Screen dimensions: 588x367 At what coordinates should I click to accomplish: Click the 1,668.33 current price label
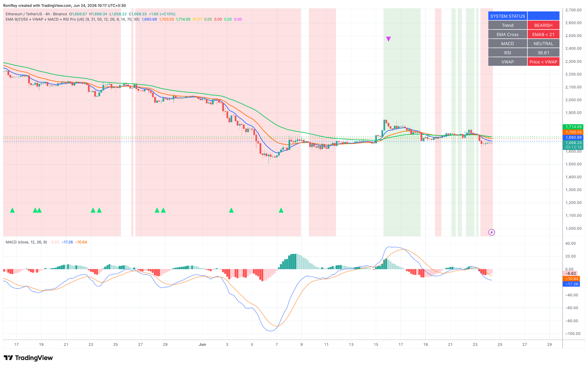click(x=573, y=143)
